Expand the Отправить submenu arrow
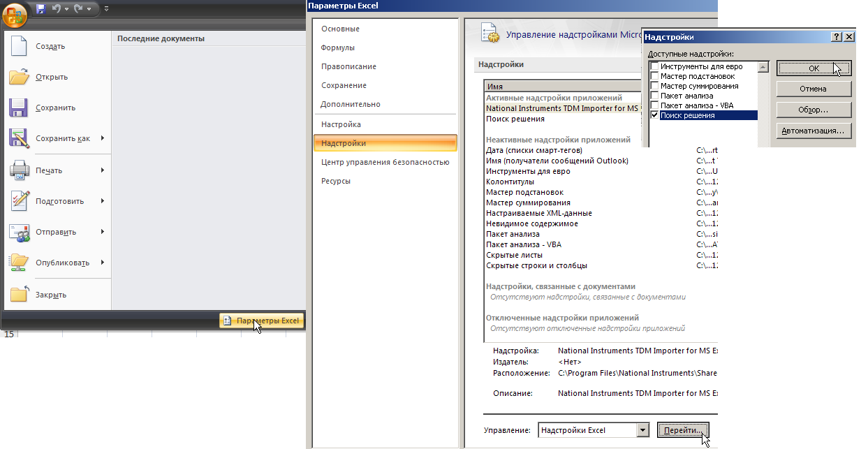 point(103,232)
